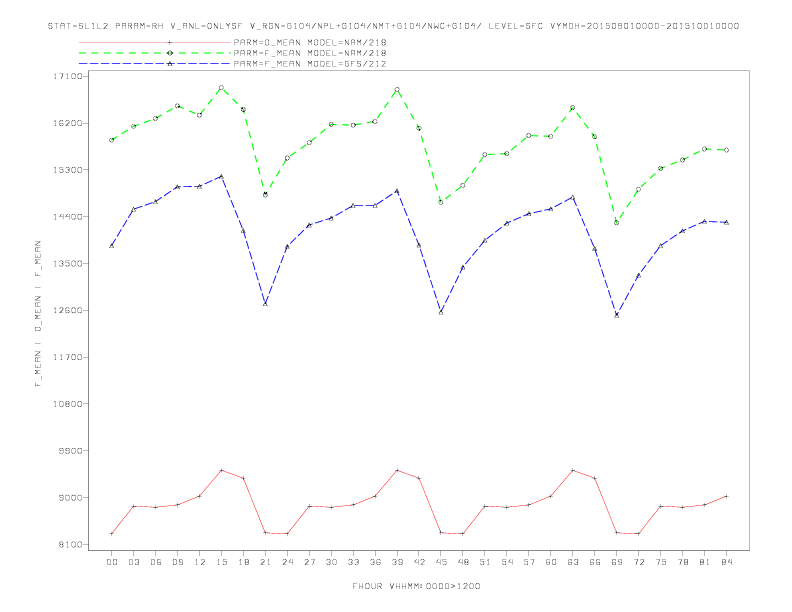Click the green dashed line sample in legend
Viewport: 792px width, 612px height.
click(x=155, y=53)
